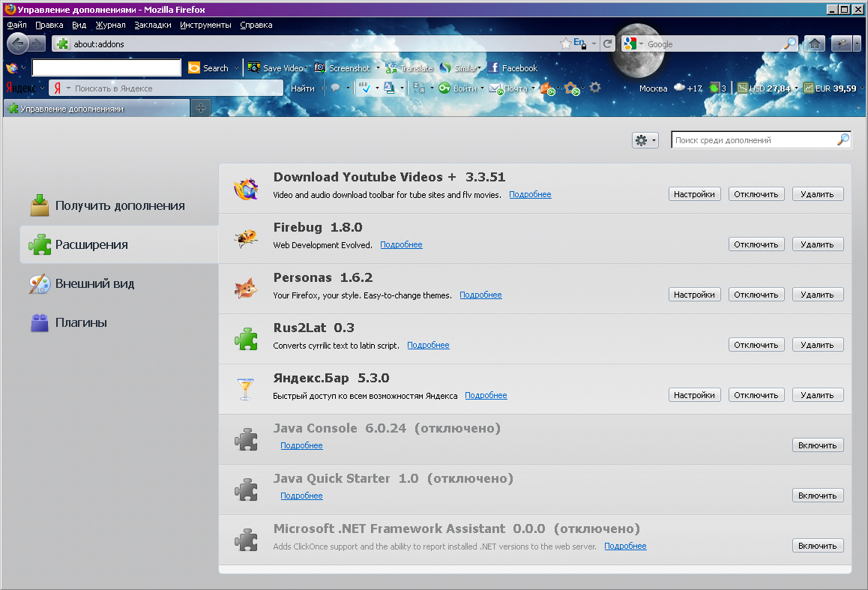Viewport: 868px width, 590px height.
Task: Click Подробнее link for Rus2Lat
Action: [428, 345]
